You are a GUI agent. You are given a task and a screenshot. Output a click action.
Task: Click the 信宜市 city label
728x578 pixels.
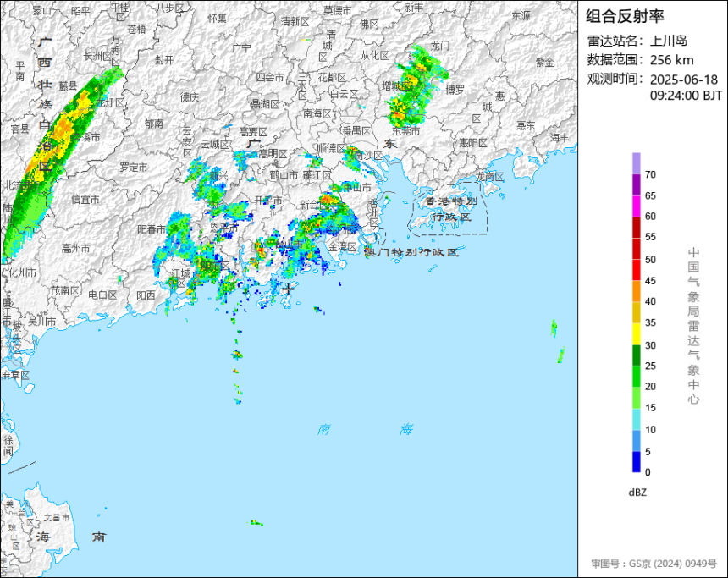pos(85,200)
